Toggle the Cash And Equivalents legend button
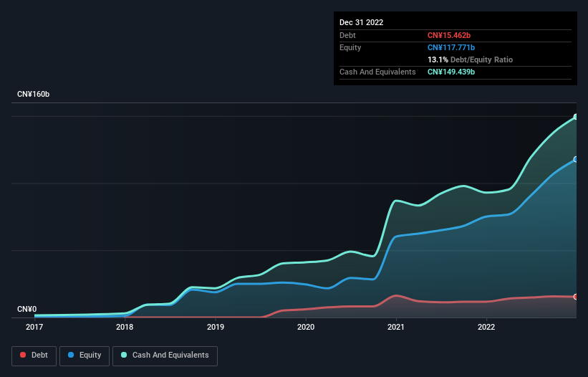 [x=165, y=355]
